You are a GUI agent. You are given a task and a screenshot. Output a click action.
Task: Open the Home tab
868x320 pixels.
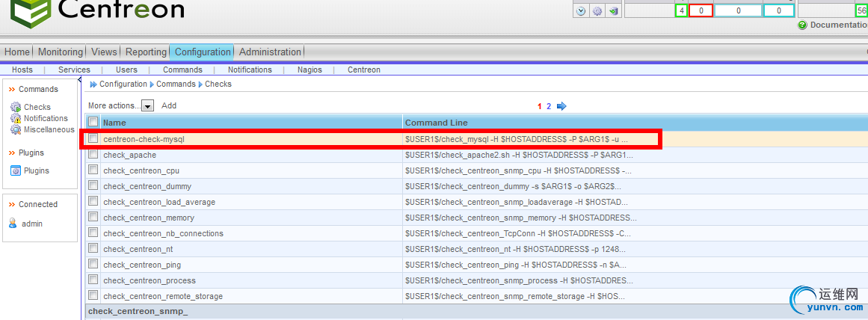[x=17, y=52]
